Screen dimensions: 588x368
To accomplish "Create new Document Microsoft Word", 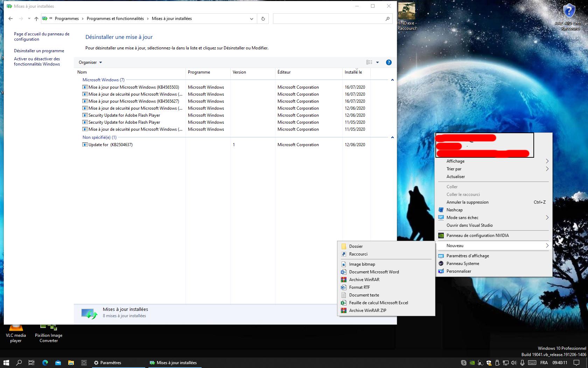I will (x=386, y=272).
